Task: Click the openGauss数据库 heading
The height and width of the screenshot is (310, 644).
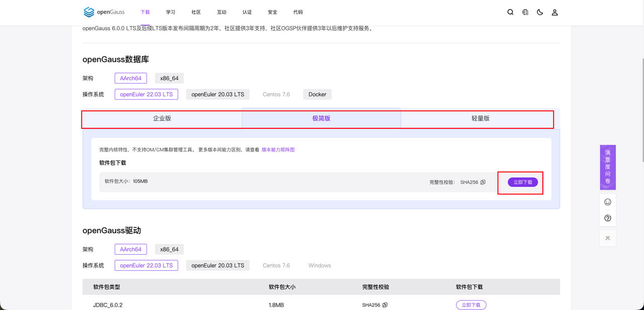Action: click(x=116, y=59)
